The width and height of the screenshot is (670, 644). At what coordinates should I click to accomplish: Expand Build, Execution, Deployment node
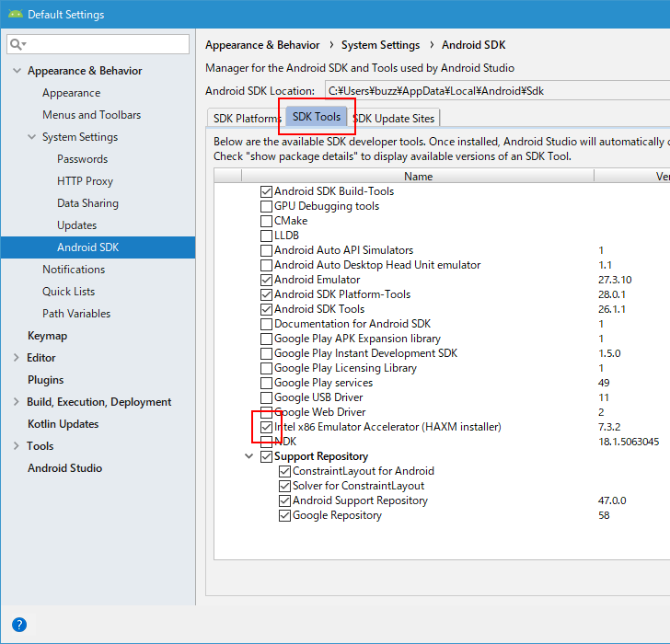(17, 401)
